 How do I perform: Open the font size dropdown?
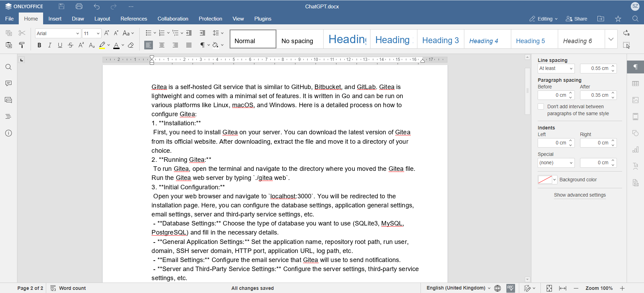pos(92,33)
